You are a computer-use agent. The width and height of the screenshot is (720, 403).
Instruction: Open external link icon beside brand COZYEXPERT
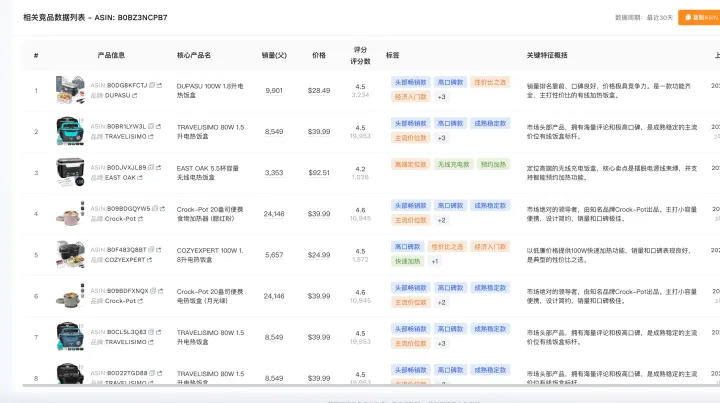click(149, 260)
